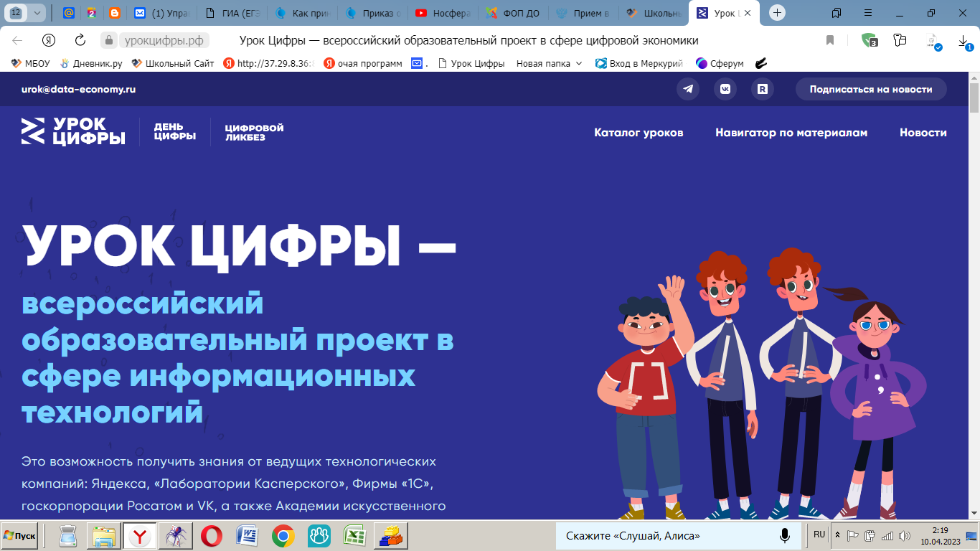Open Каталог уроков navigation link

[639, 133]
